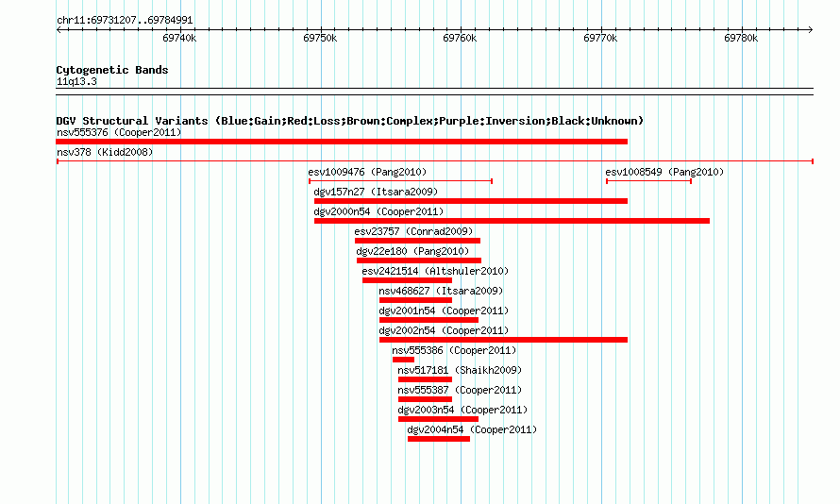Select the dgv22e180 red bar
The width and height of the screenshot is (840, 504).
point(419,260)
